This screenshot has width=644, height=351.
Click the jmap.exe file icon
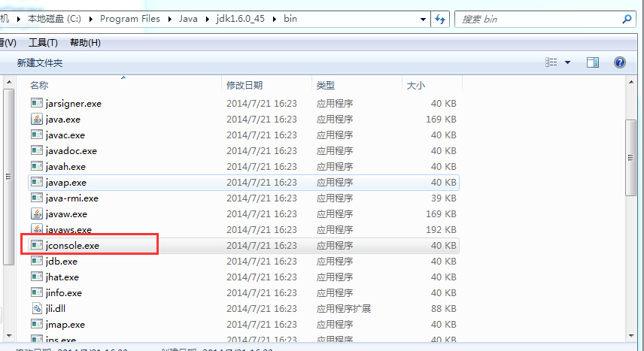37,324
